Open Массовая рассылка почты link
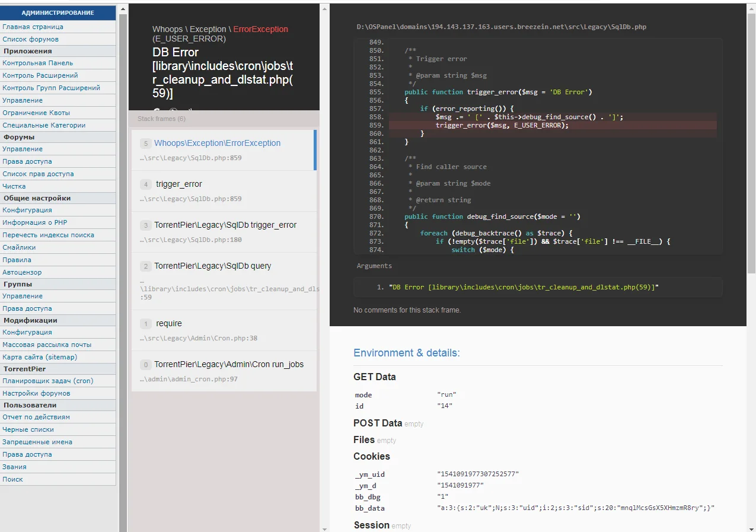 47,345
